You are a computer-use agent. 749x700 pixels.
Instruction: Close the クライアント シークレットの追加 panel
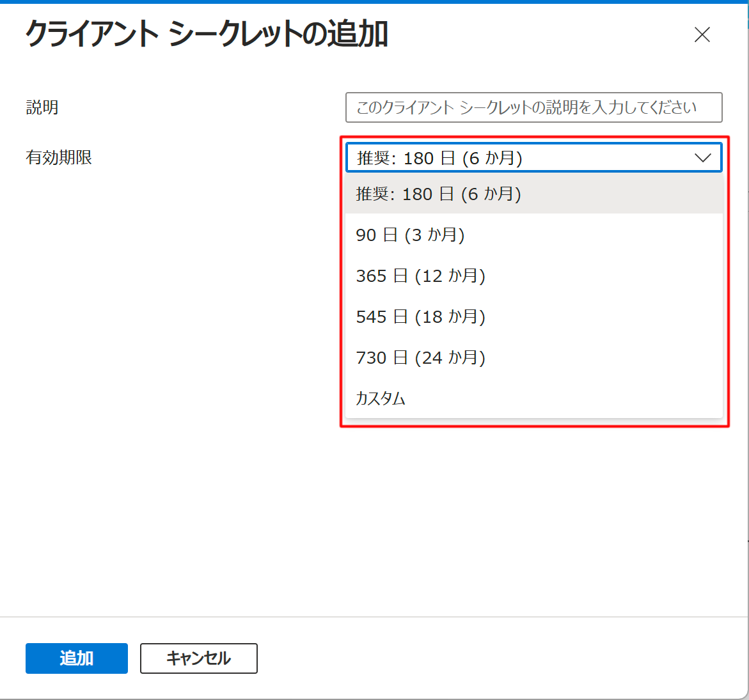point(702,35)
